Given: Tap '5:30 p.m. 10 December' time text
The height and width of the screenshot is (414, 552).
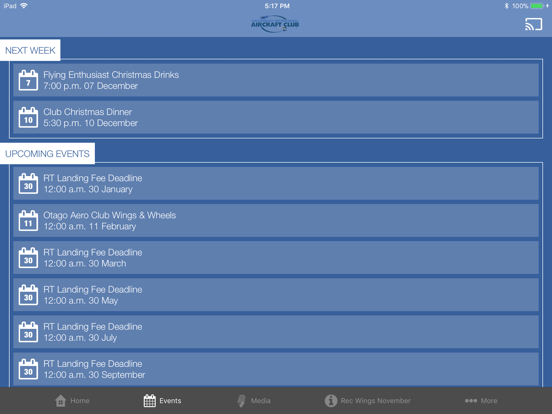Looking at the screenshot, I should (x=90, y=123).
